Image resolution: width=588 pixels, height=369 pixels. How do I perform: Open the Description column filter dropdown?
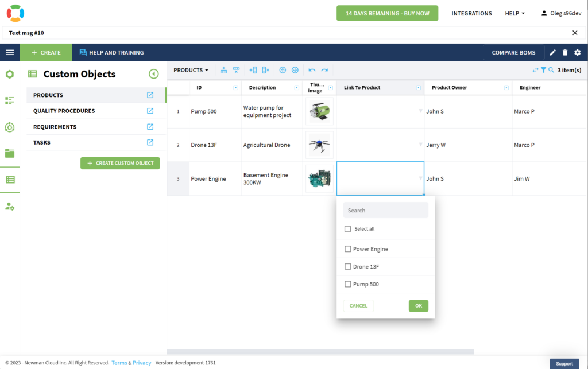[297, 88]
